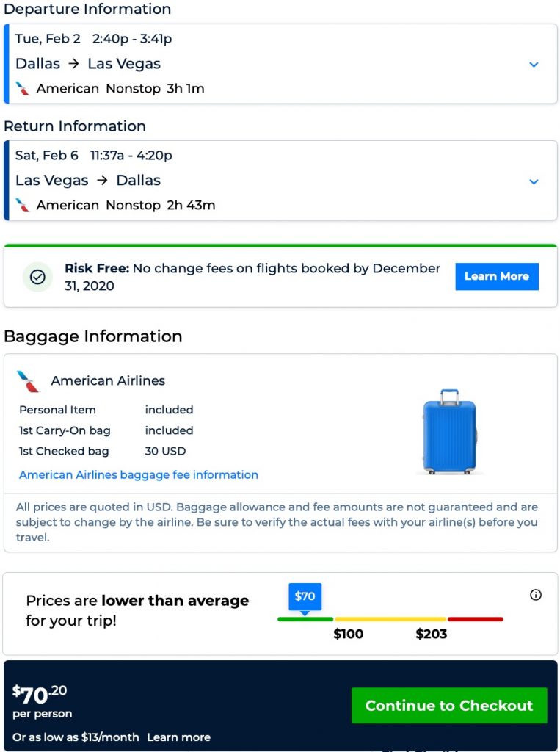The image size is (560, 752).
Task: Open American Airlines baggage fee information link
Action: tap(139, 475)
